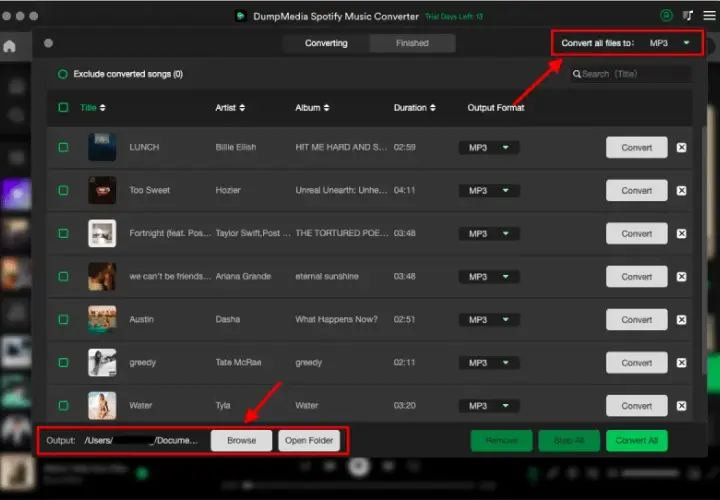Image resolution: width=720 pixels, height=500 pixels.
Task: Switch to the Converting tab
Action: (x=326, y=43)
